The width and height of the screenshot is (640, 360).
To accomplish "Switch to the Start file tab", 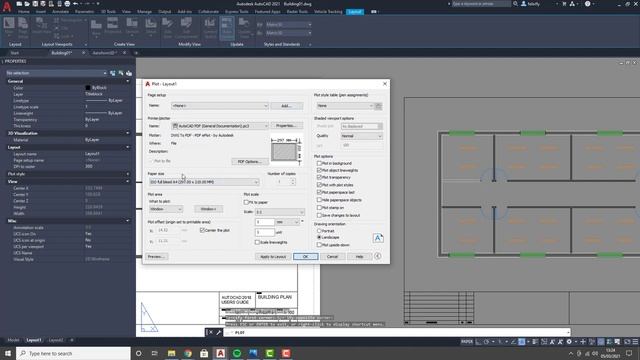I will (15, 53).
